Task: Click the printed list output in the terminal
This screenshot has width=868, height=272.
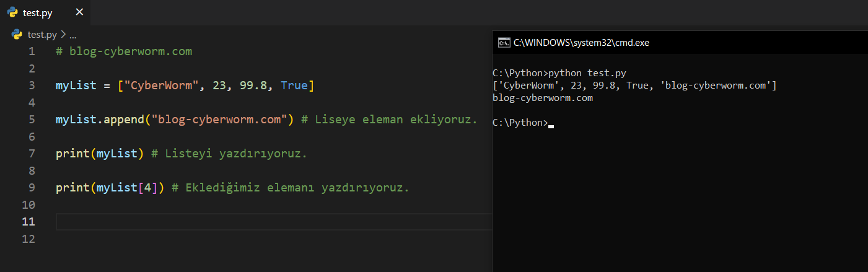Action: 634,86
